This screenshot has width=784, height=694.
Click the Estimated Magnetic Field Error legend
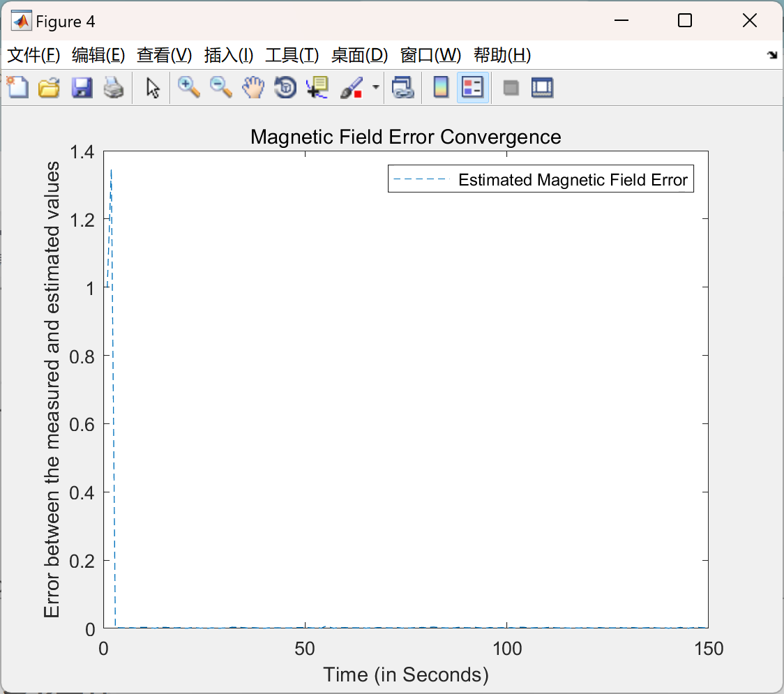point(541,179)
